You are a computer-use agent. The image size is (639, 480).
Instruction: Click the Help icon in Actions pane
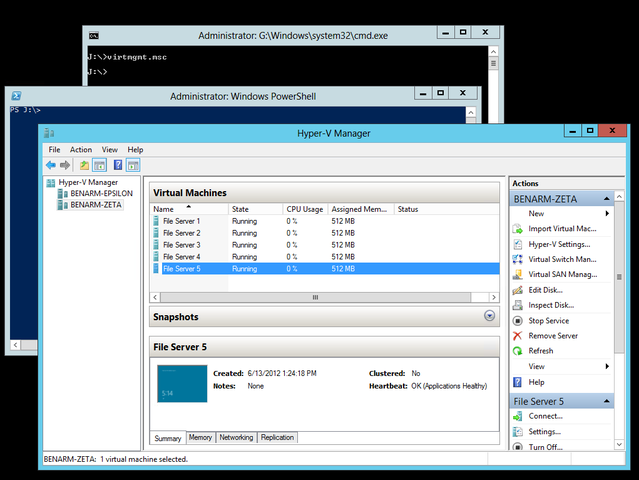coord(518,382)
